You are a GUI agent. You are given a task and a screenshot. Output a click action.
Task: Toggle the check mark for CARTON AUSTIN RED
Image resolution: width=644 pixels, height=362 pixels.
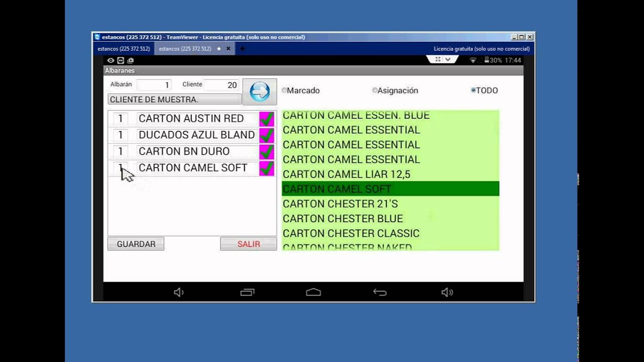267,119
